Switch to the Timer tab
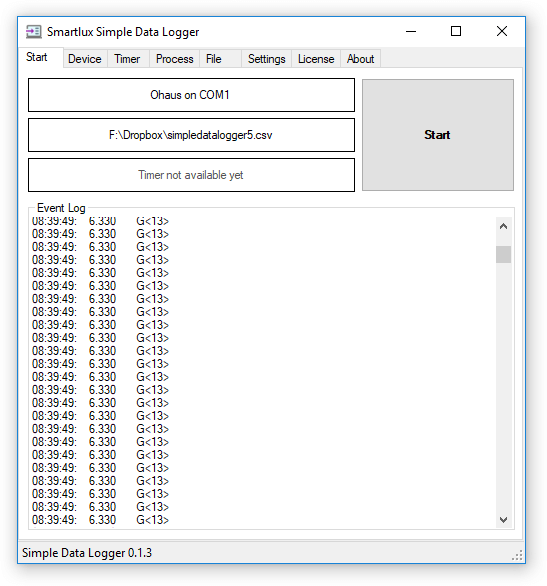This screenshot has height=586, width=547. pyautogui.click(x=128, y=59)
